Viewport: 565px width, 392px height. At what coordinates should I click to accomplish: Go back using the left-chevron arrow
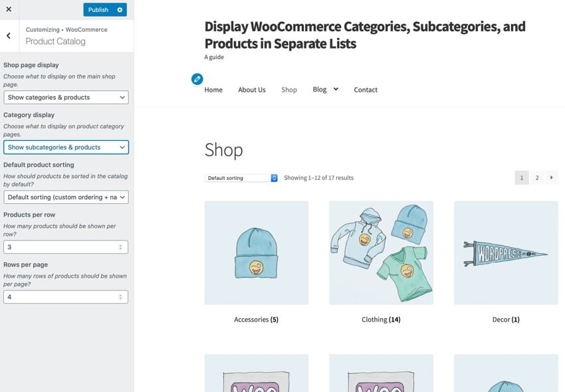(x=9, y=35)
